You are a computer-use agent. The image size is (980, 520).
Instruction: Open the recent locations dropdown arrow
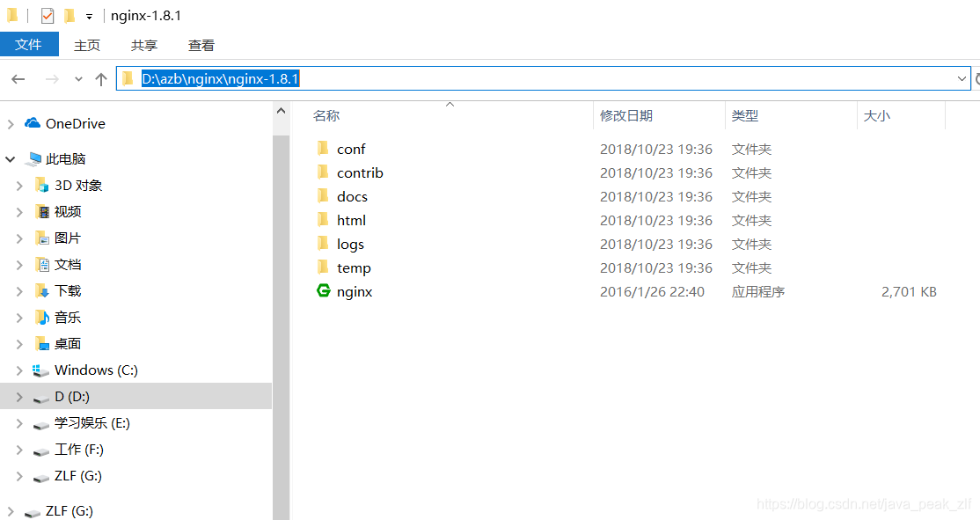[78, 79]
